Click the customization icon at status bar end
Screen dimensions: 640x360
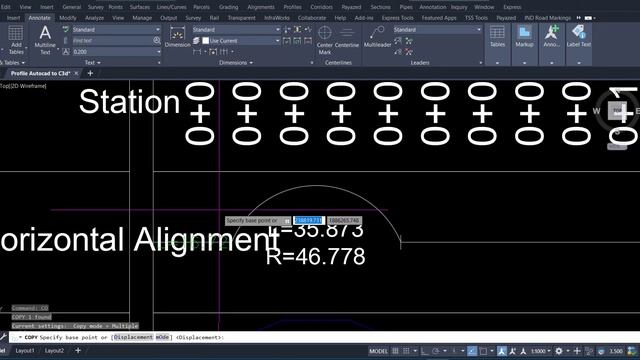(x=632, y=351)
